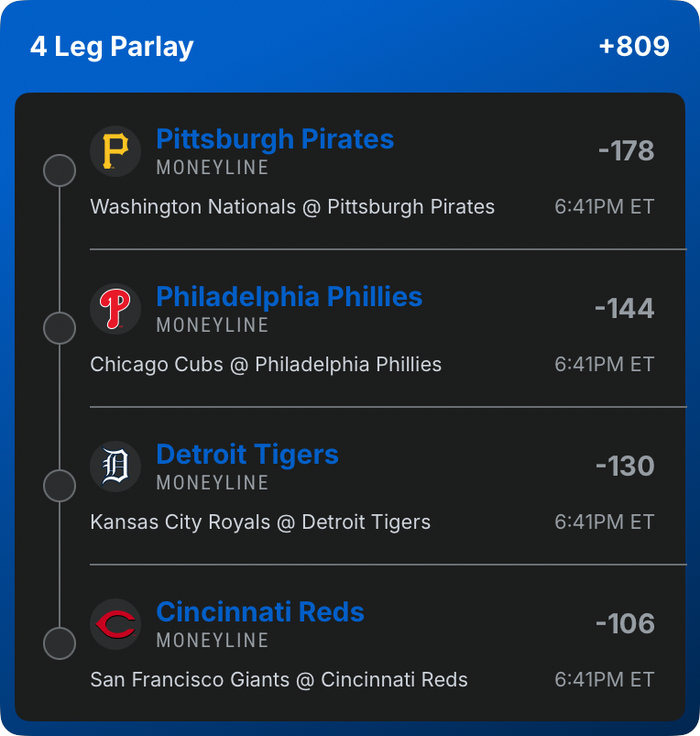This screenshot has width=700, height=736.
Task: Open San Francisco Giants @ Cincinnati Reds matchup
Action: 279,680
